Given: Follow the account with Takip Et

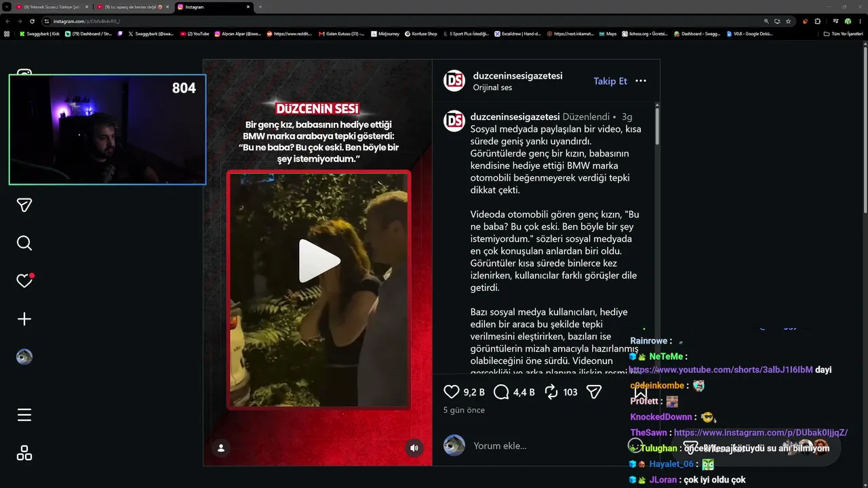Looking at the screenshot, I should click(610, 81).
